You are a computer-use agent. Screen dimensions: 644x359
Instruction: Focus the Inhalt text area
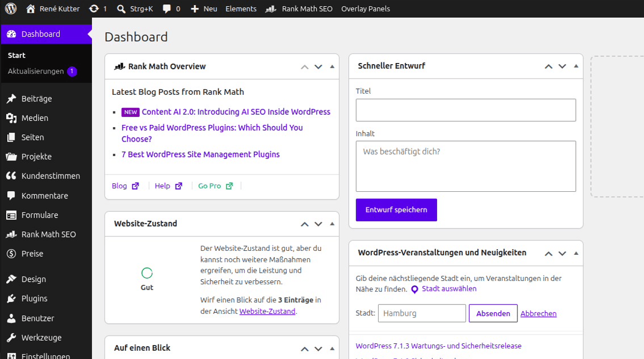click(466, 166)
